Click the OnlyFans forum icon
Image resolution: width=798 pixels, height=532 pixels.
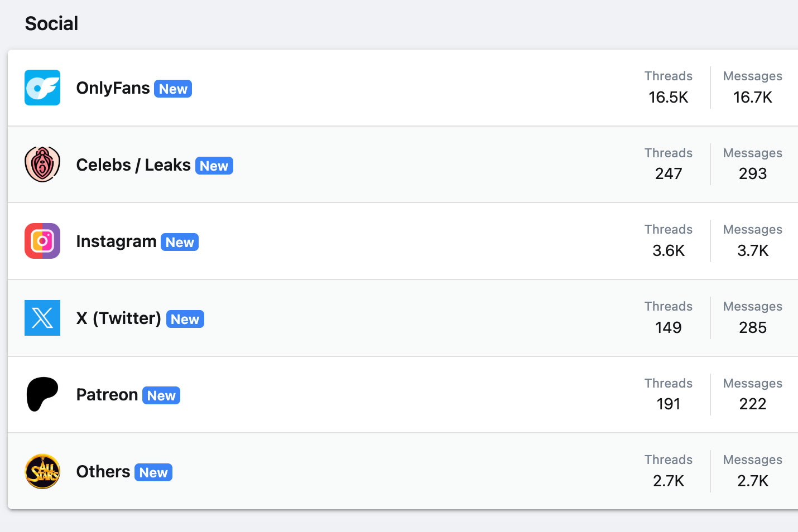(x=42, y=88)
